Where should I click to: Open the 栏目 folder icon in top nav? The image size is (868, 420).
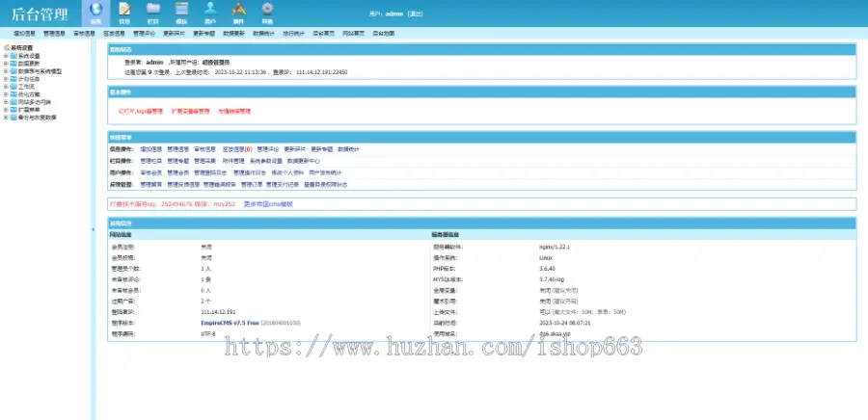153,9
